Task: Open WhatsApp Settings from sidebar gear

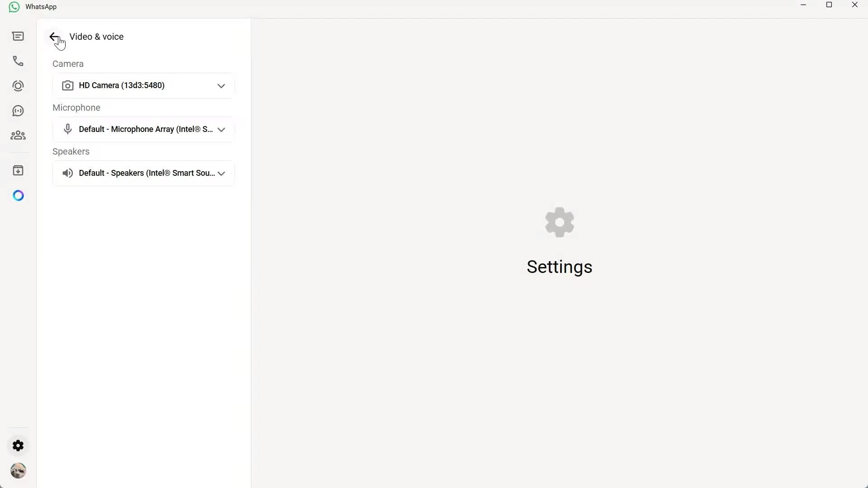Action: click(18, 445)
